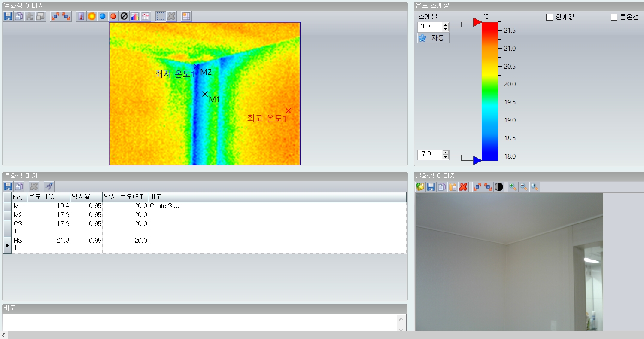Enable the 한계값 checkbox
Image resolution: width=644 pixels, height=339 pixels.
tap(550, 17)
